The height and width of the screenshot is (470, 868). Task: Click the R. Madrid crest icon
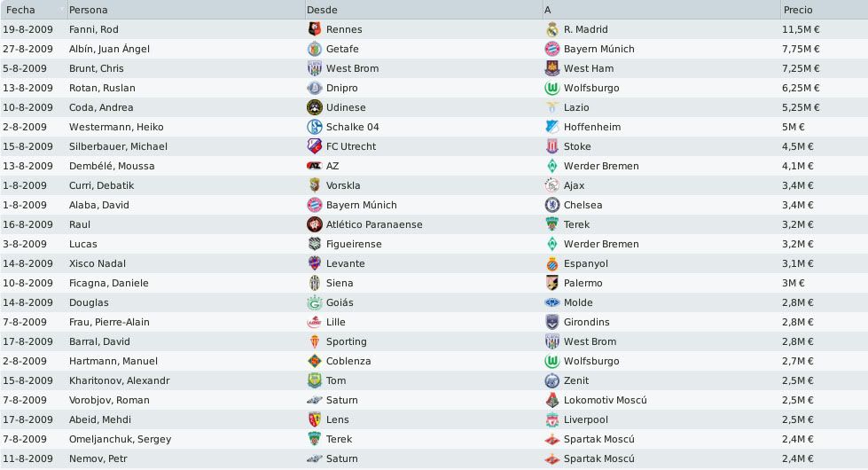551,29
